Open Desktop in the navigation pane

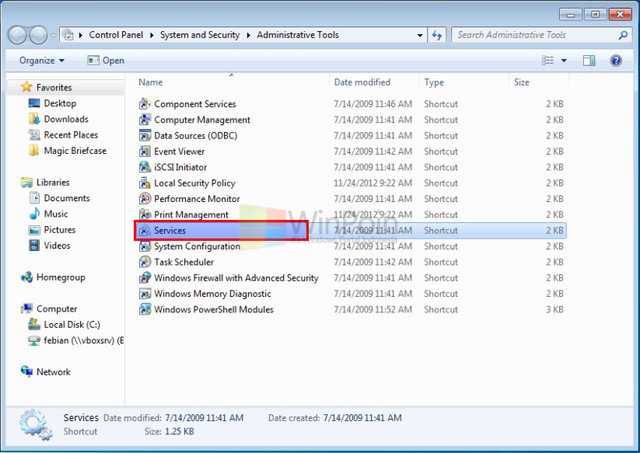pos(60,103)
